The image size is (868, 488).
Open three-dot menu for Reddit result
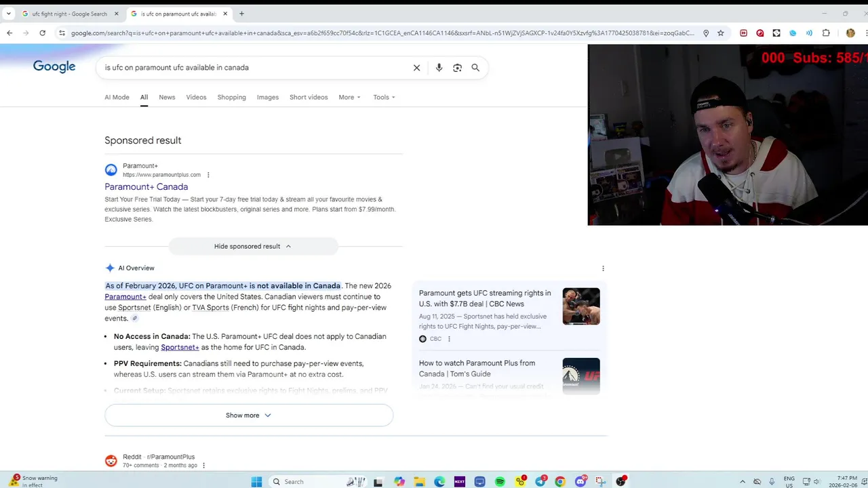pyautogui.click(x=203, y=466)
